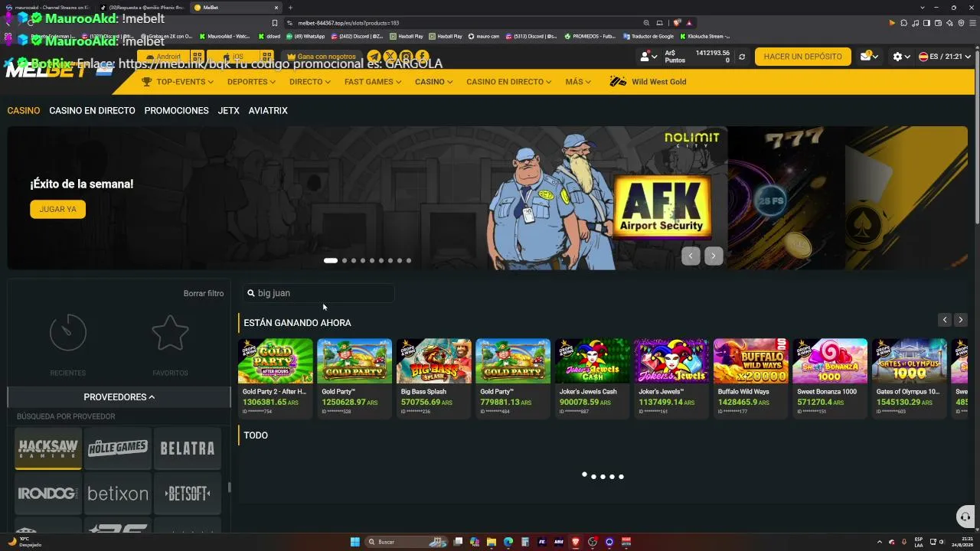Open the Gates of Olympus 1000 game

pyautogui.click(x=910, y=379)
